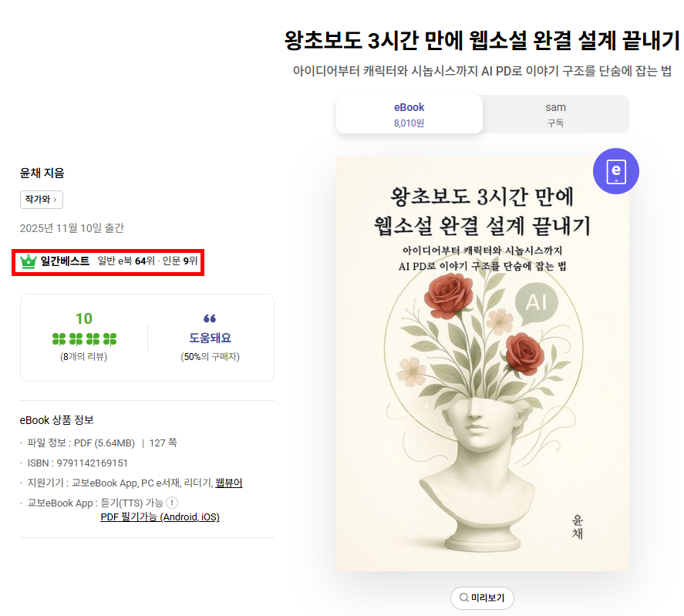Click the magnifier icon in 미리보기
This screenshot has height=616, width=684.
coord(463,597)
